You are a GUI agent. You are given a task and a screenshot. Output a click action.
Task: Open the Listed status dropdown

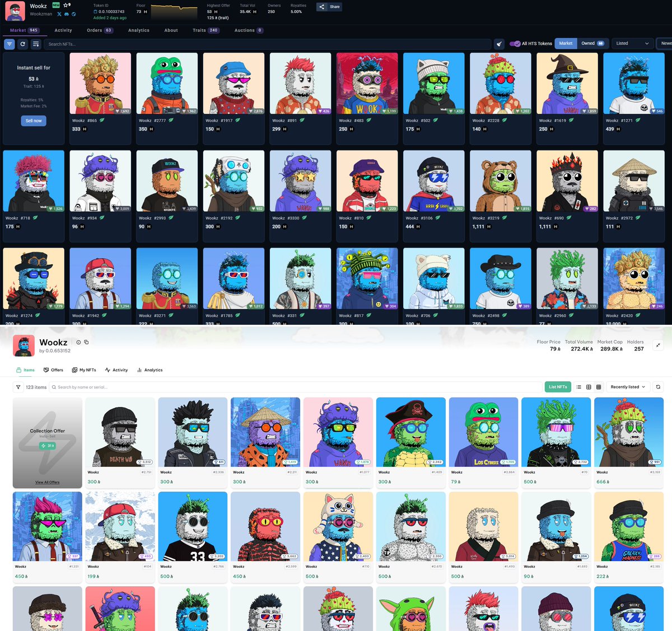[633, 43]
